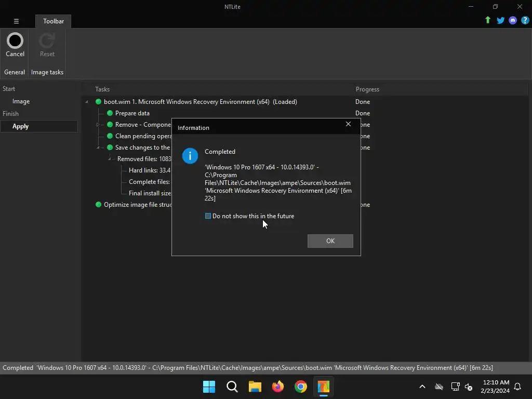Viewport: 532px width, 399px height.
Task: Click the Reset toolbar icon
Action: [x=47, y=41]
